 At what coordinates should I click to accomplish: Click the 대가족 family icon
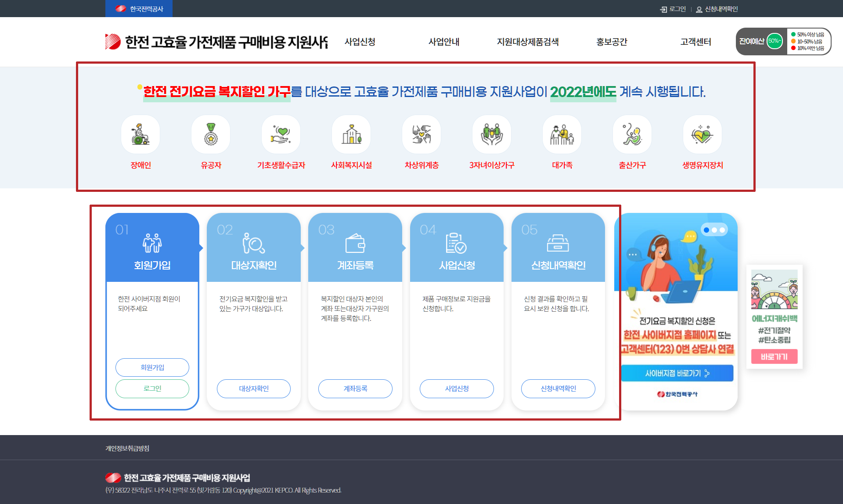[x=562, y=134]
